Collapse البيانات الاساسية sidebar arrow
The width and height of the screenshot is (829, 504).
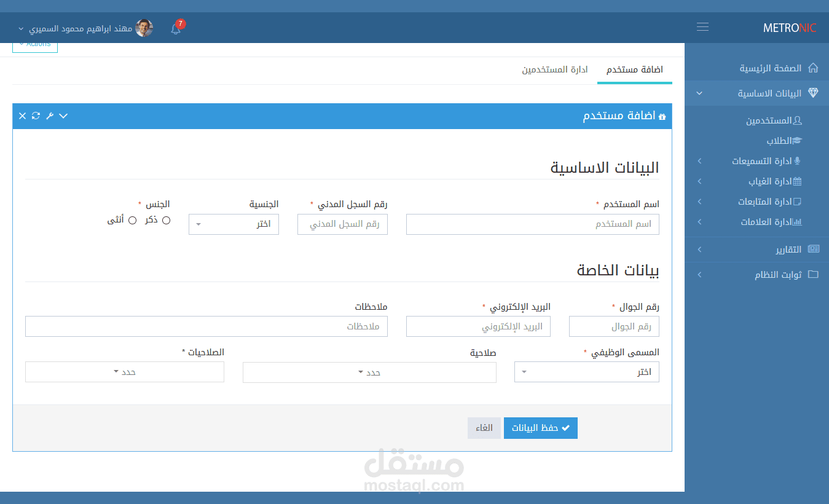coord(699,93)
